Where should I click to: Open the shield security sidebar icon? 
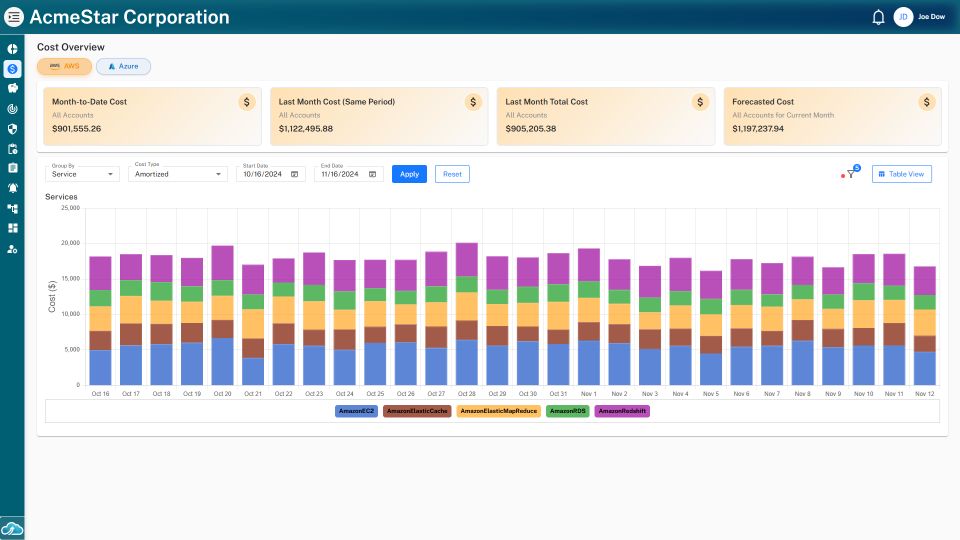(x=12, y=128)
